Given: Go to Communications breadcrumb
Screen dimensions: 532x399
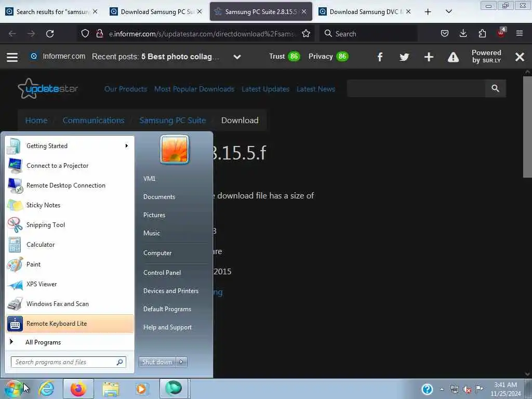Looking at the screenshot, I should click(94, 121).
